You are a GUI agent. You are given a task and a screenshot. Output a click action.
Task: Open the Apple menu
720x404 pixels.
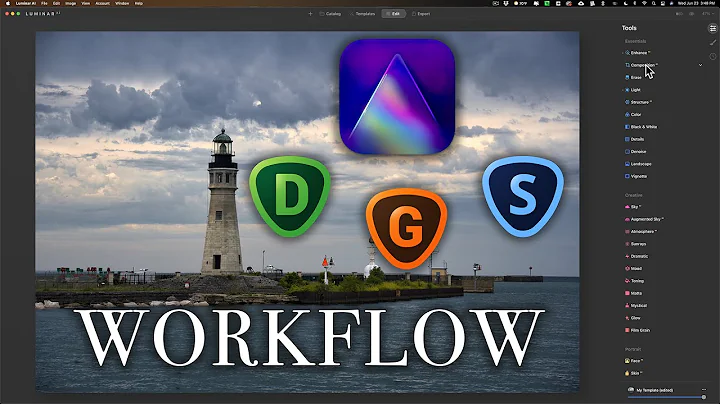point(7,3)
